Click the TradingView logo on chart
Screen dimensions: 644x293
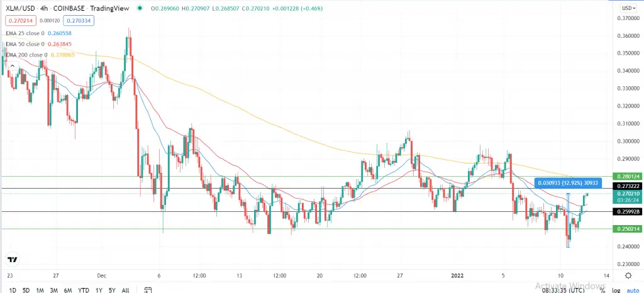pos(13,260)
